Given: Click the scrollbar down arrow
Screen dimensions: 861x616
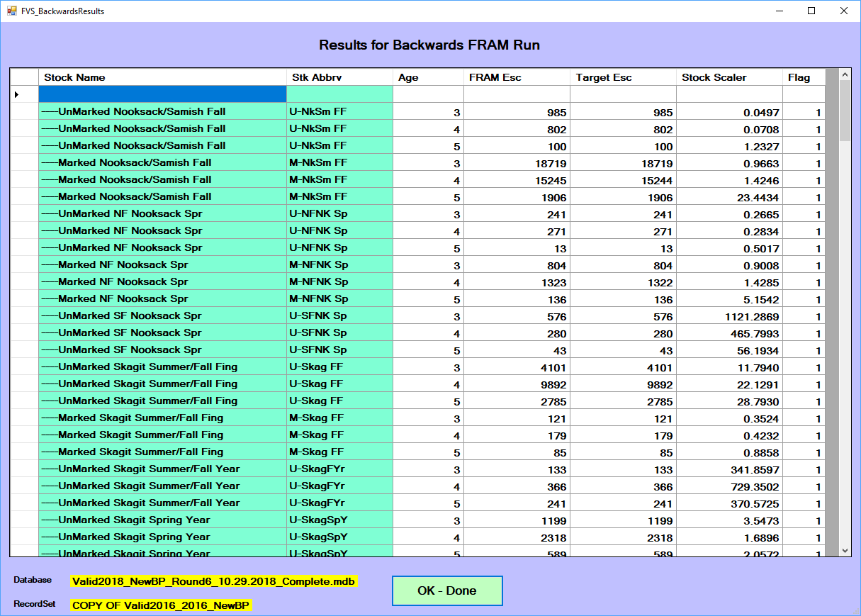Looking at the screenshot, I should click(x=845, y=551).
